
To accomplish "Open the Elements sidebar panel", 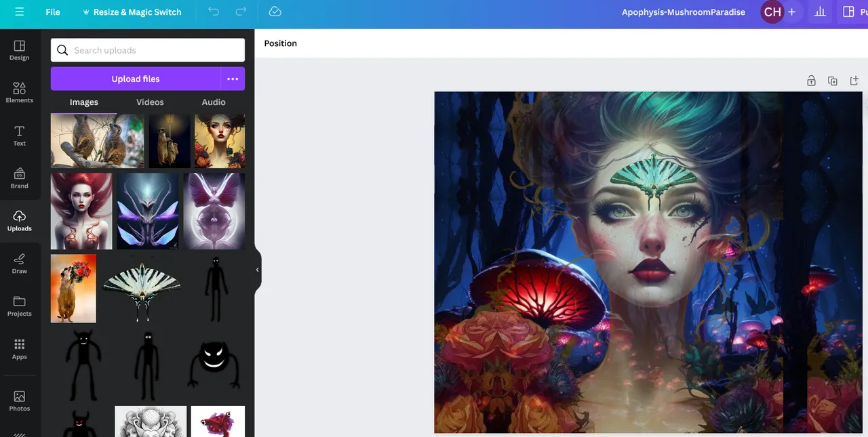I will 20,93.
